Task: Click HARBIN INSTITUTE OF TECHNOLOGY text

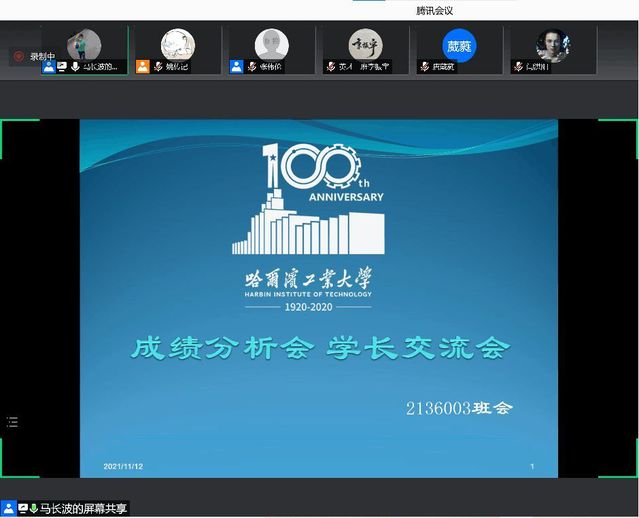Action: [308, 294]
